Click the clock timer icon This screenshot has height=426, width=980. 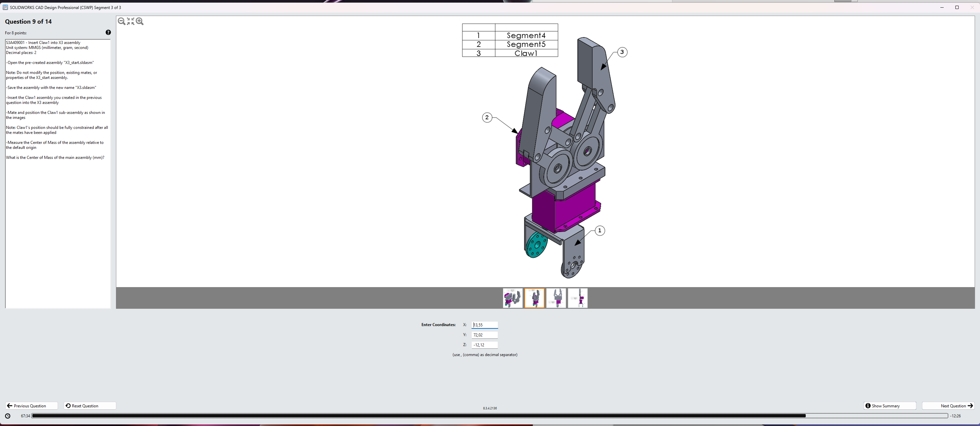[x=8, y=416]
